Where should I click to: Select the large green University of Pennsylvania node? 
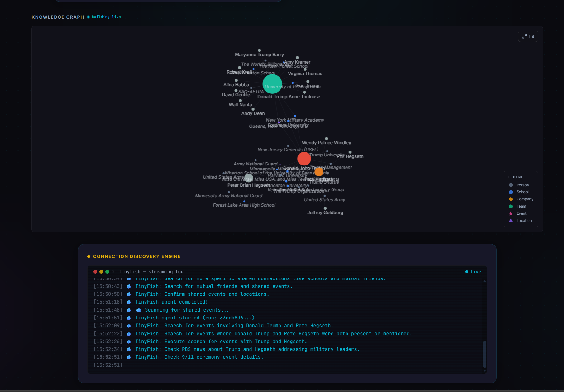[x=272, y=84]
